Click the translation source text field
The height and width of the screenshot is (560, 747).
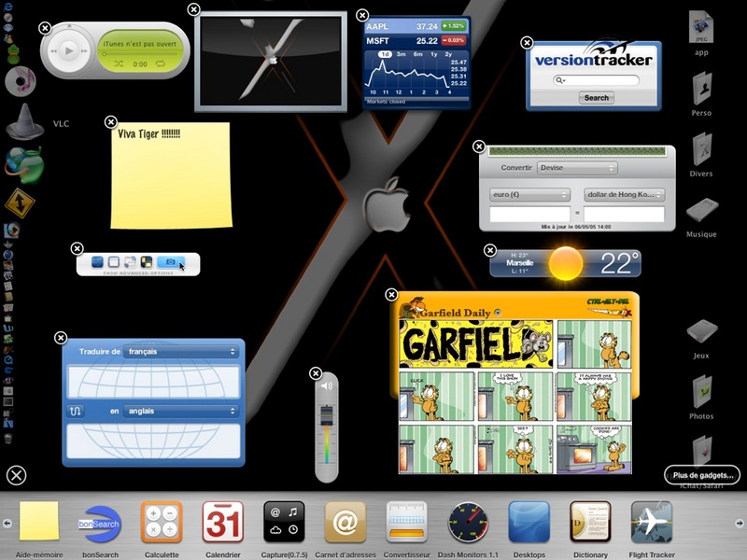(153, 382)
